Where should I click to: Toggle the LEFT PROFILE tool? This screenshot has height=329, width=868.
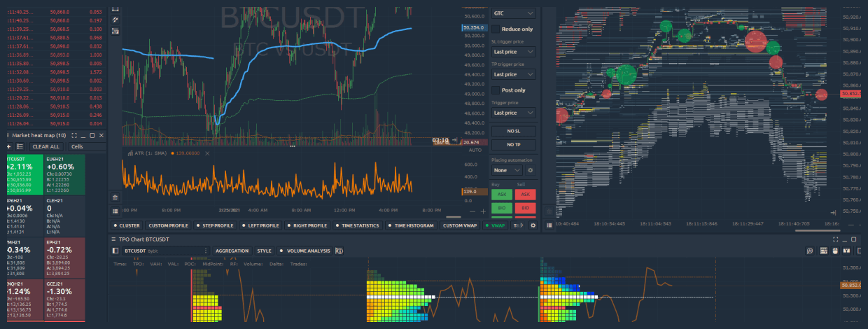pyautogui.click(x=261, y=225)
